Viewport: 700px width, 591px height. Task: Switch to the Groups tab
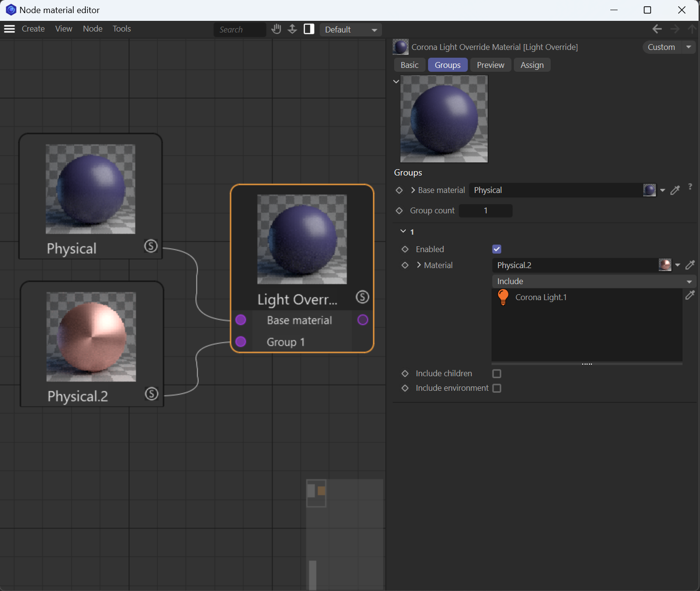coord(448,65)
